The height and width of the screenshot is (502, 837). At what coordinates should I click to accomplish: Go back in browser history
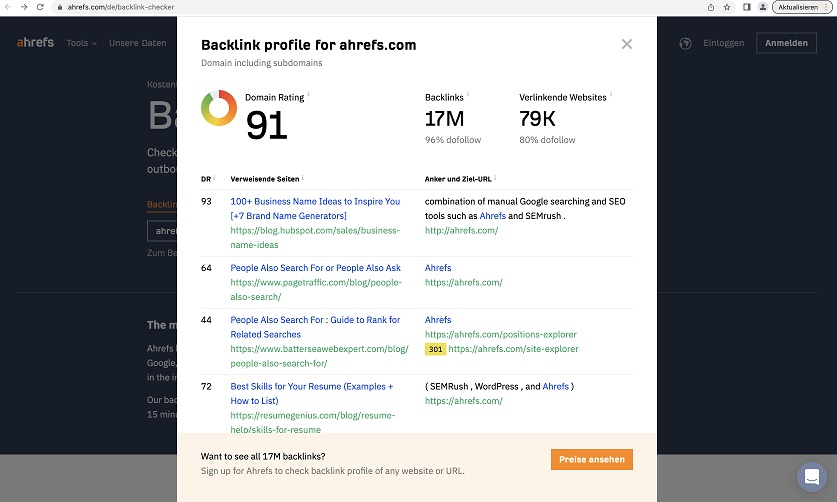[7, 7]
